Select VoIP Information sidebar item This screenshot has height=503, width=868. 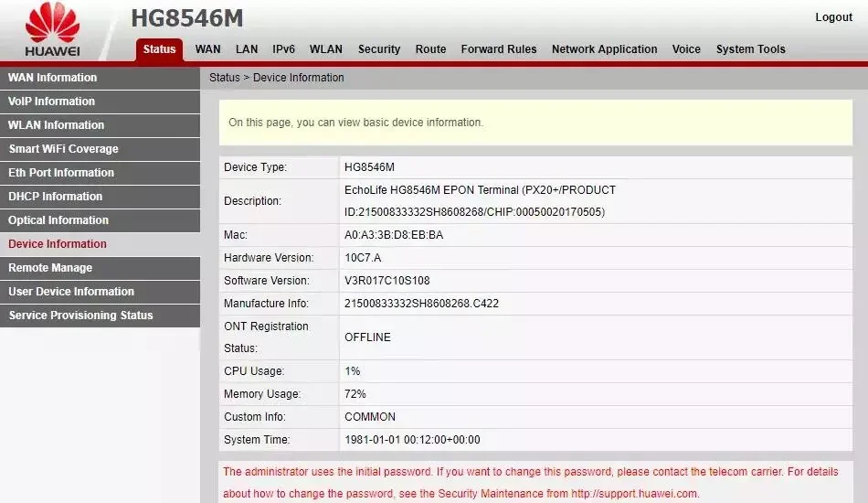tap(52, 102)
